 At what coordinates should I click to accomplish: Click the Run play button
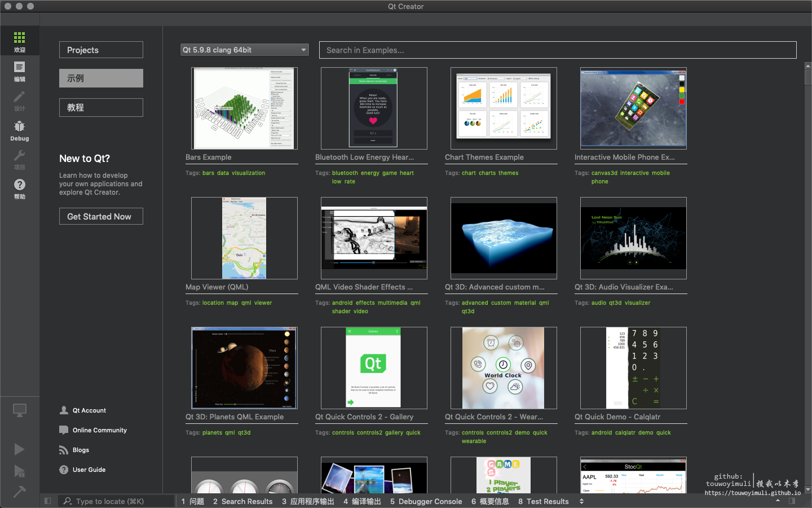(20, 449)
